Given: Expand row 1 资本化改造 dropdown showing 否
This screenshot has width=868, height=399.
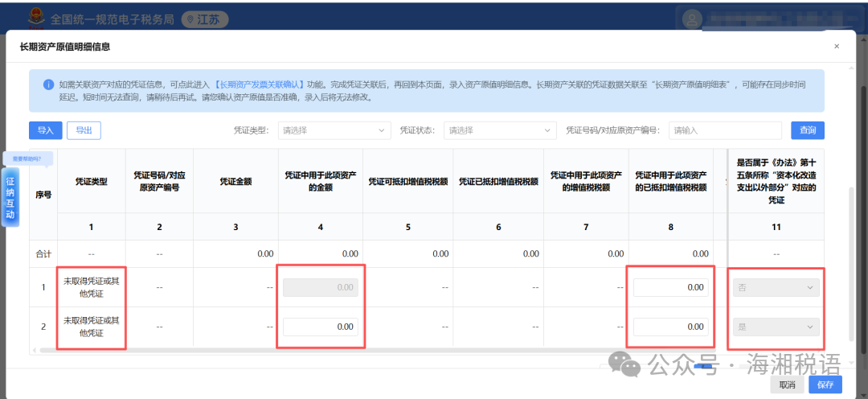Looking at the screenshot, I should [776, 287].
